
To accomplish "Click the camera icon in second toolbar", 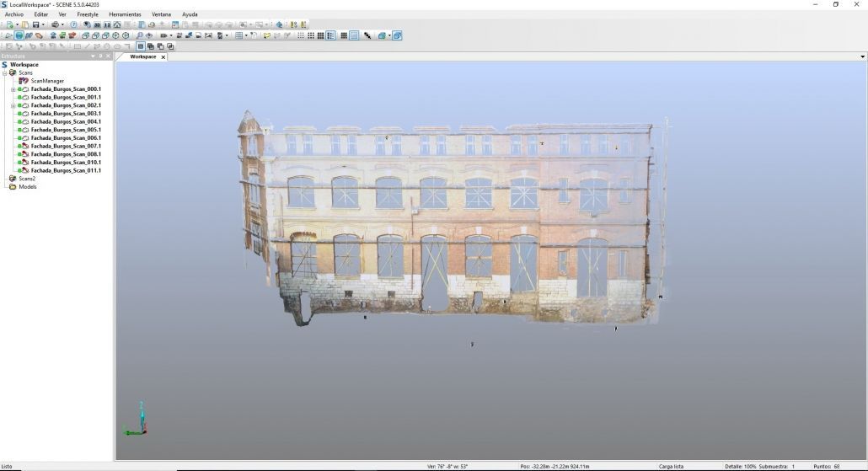I will tap(163, 35).
